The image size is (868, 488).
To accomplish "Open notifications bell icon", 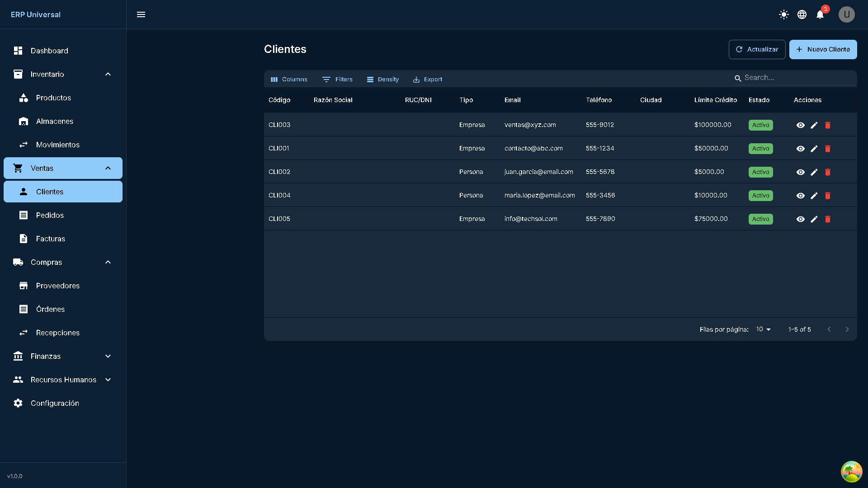I will pos(820,15).
